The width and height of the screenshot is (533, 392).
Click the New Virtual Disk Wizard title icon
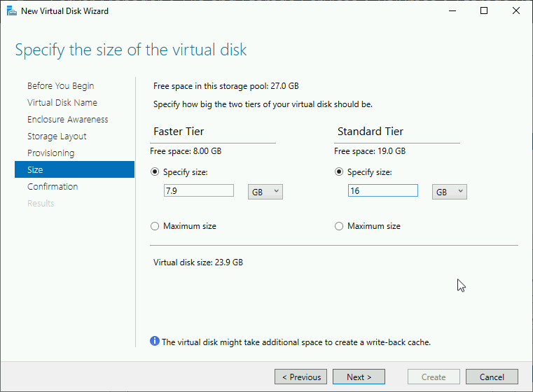12,11
